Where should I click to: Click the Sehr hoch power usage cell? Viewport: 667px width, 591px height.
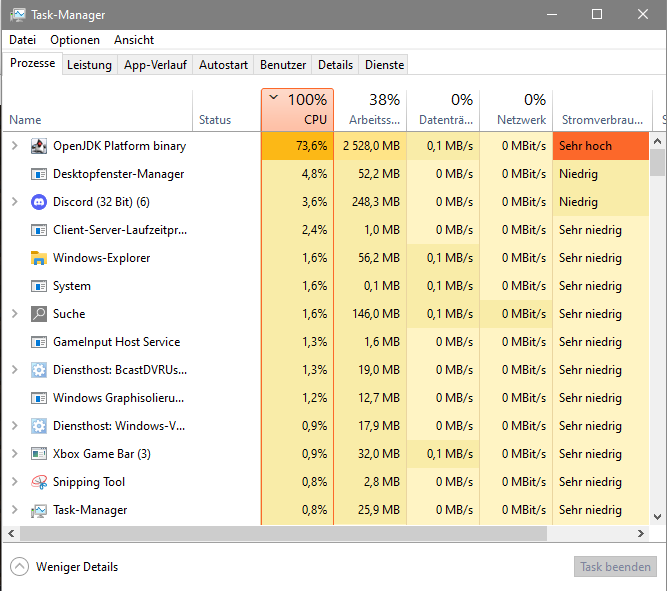[x=601, y=146]
